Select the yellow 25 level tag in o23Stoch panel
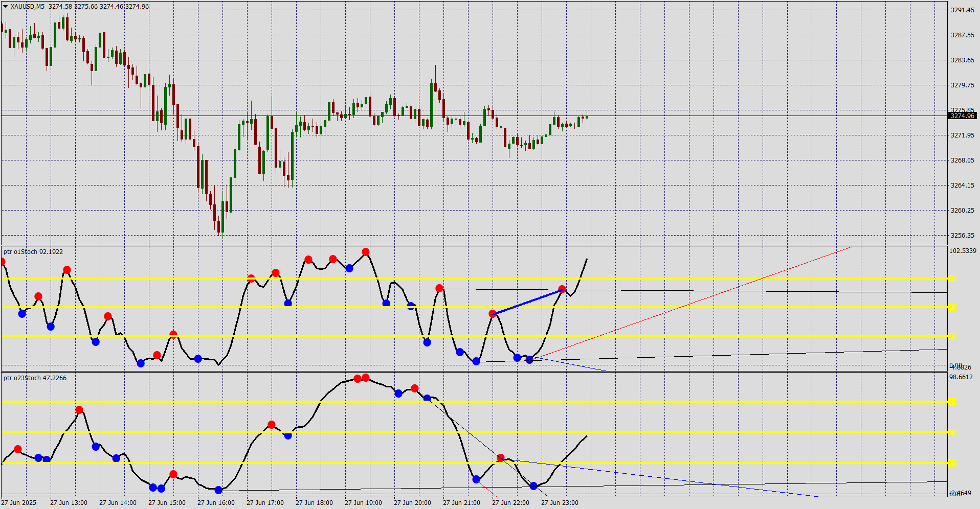 tap(952, 463)
